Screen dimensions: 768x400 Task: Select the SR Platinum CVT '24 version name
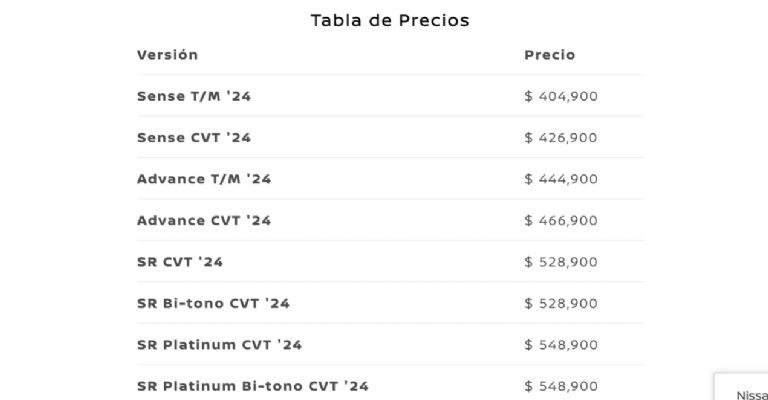point(219,345)
